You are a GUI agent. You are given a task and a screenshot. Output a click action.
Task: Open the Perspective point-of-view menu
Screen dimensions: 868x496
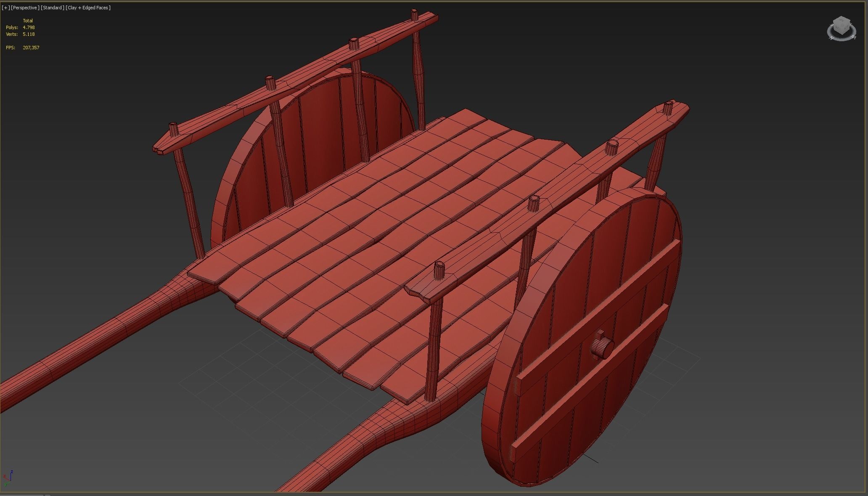[x=25, y=8]
